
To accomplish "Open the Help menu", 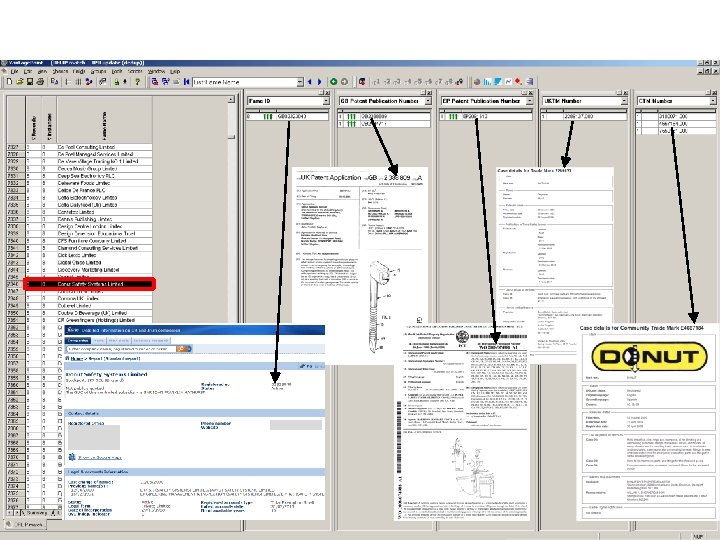I will tap(175, 72).
